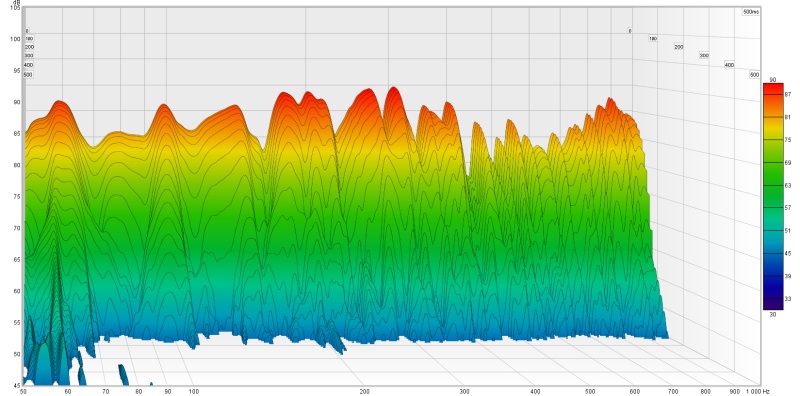Screen dimensions: 800x396
Task: Click the 87 value on the color legend
Action: (x=787, y=94)
